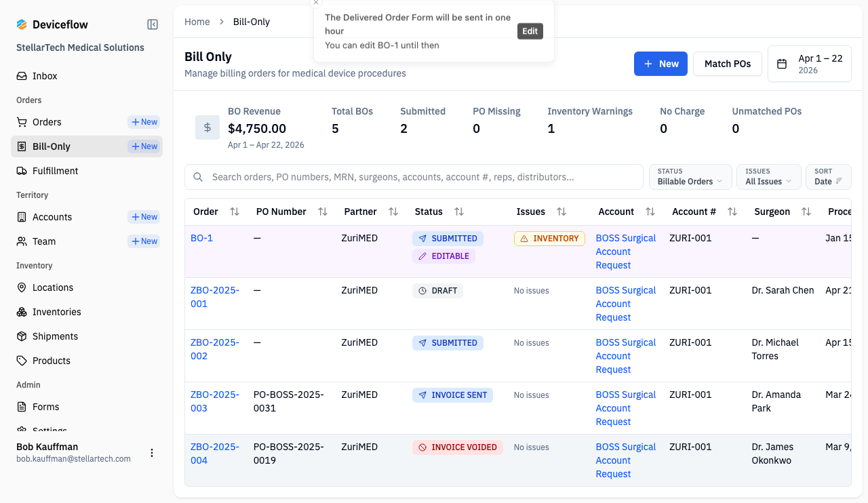Screen dimensions: 868x503
Task: Open the Status Billable Orders dropdown
Action: (690, 177)
